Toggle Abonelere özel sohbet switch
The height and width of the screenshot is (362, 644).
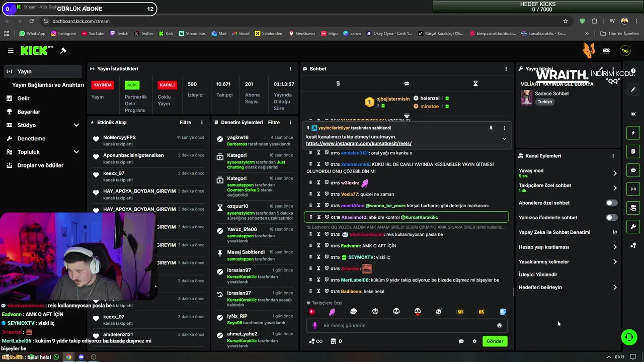click(x=611, y=203)
